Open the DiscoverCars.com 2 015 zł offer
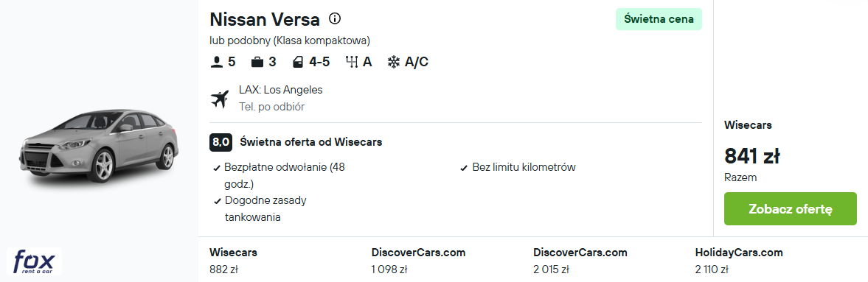The width and height of the screenshot is (868, 282). (x=580, y=261)
